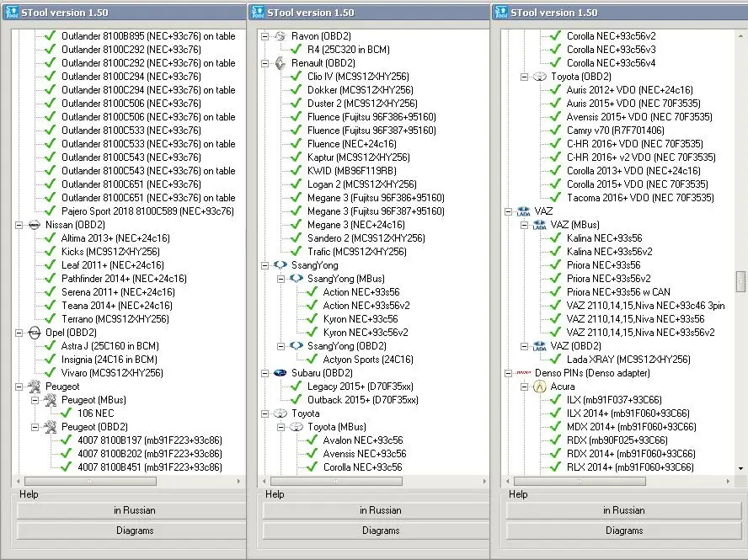Click the Lada logo beside top-level VAZ
Screen dimensions: 748x560
[x=524, y=211]
